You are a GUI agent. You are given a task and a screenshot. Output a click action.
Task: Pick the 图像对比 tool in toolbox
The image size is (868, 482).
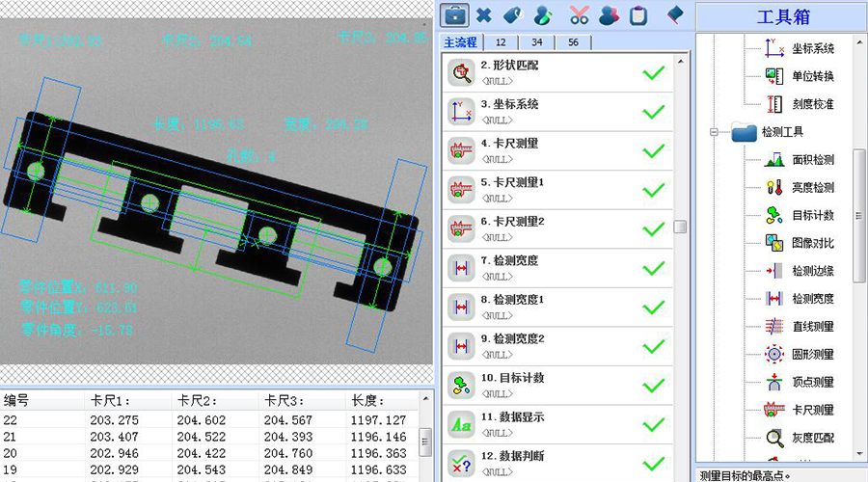click(773, 243)
